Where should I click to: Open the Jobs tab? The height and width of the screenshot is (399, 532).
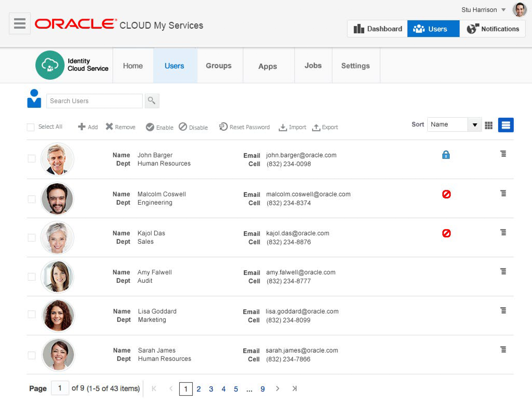point(313,65)
